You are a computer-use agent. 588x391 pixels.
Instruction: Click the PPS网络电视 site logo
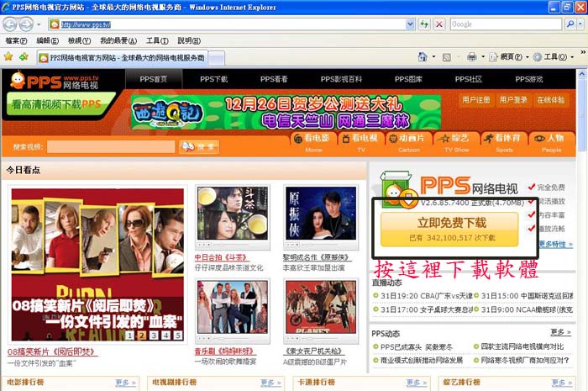click(55, 80)
